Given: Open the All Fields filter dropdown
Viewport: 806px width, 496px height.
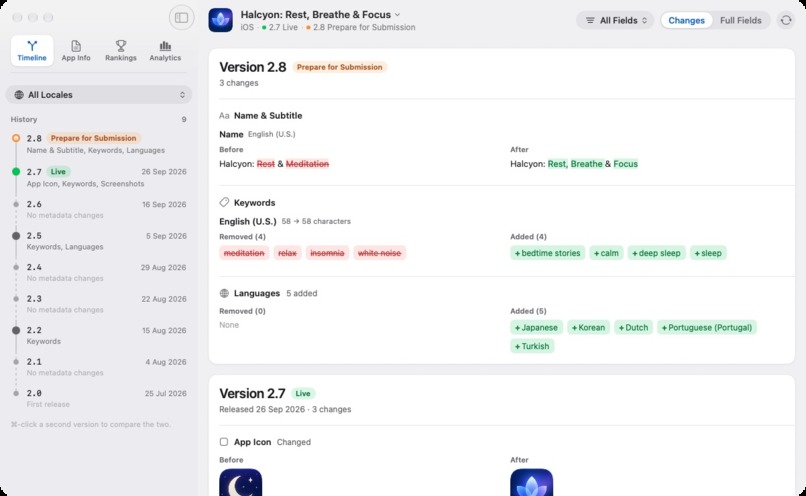Looking at the screenshot, I should click(x=615, y=21).
